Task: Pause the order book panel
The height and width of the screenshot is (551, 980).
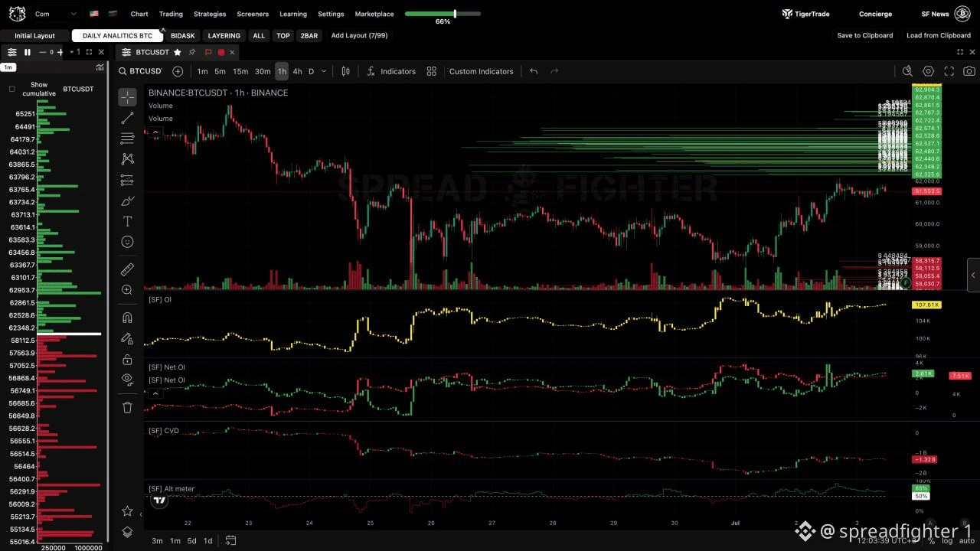Action: tap(28, 52)
